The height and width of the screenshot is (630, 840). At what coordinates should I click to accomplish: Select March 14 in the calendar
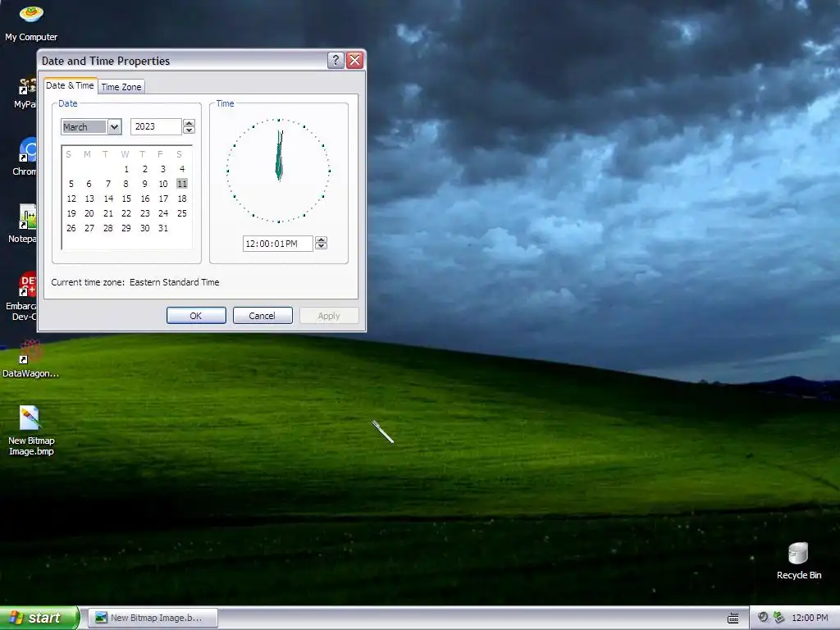pyautogui.click(x=108, y=199)
